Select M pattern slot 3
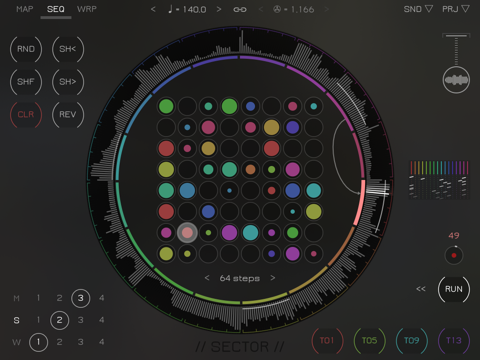The height and width of the screenshot is (360, 480). (x=80, y=298)
